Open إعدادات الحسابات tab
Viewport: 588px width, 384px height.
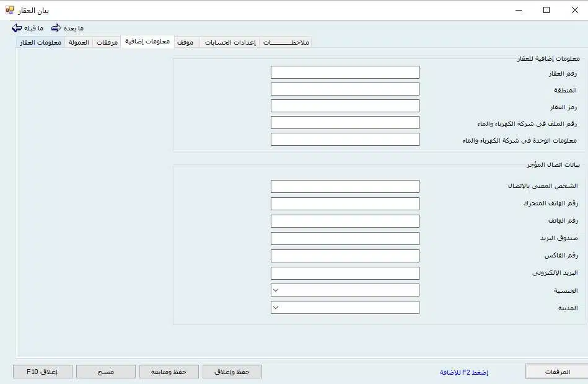[230, 42]
